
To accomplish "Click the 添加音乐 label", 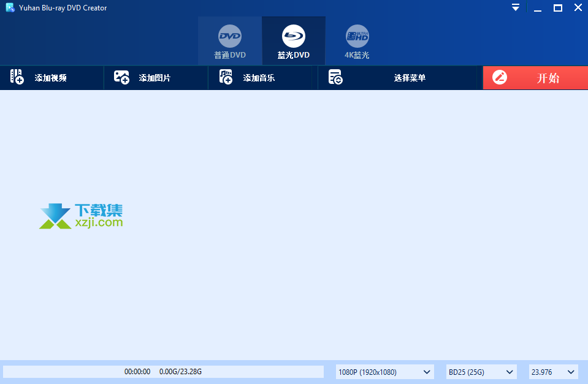I will click(x=259, y=78).
